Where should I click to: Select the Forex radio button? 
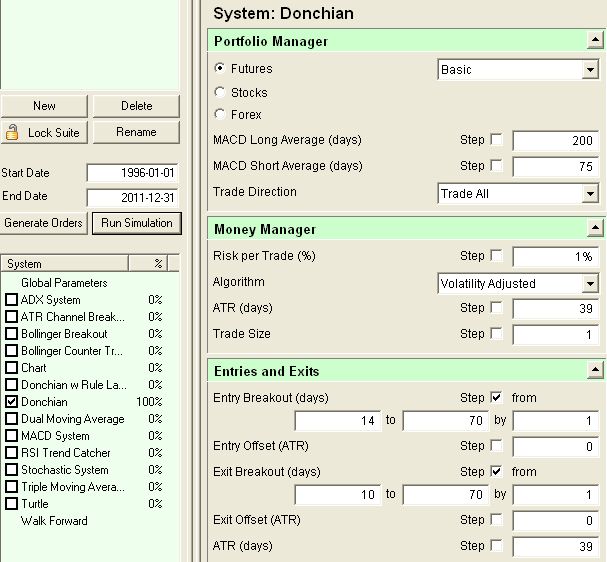(x=220, y=114)
